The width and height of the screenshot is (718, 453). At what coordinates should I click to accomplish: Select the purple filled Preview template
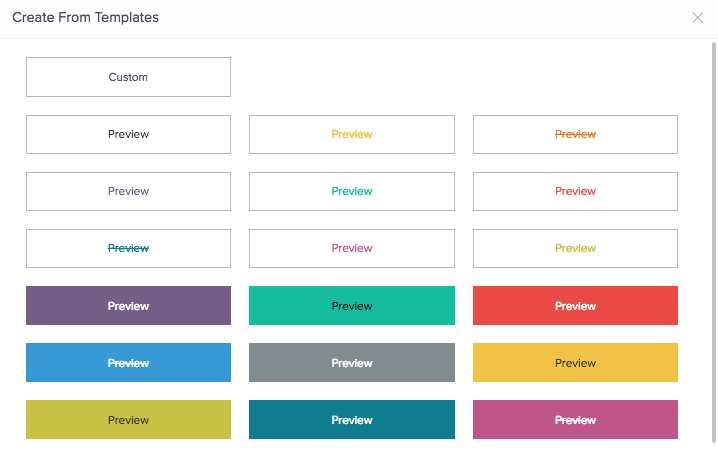128,306
